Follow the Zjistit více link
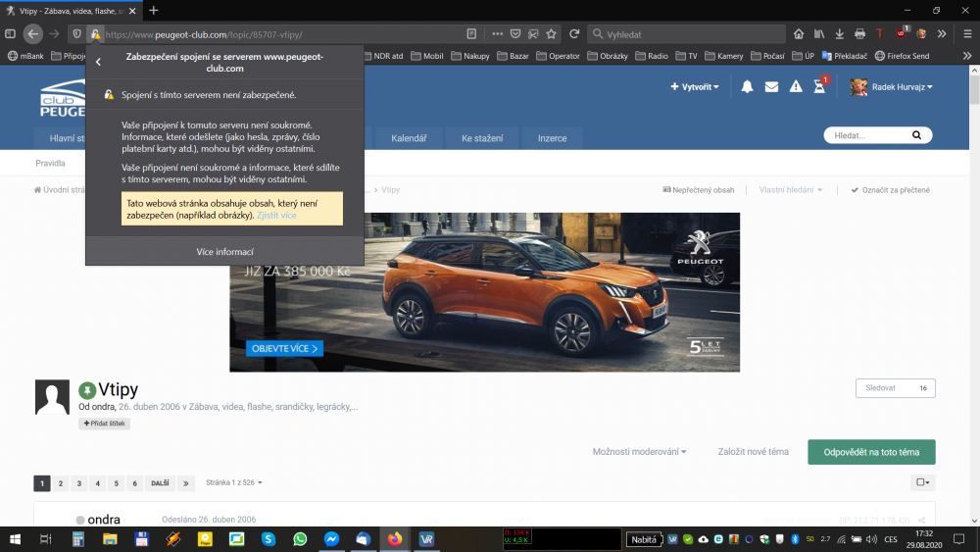 276,215
